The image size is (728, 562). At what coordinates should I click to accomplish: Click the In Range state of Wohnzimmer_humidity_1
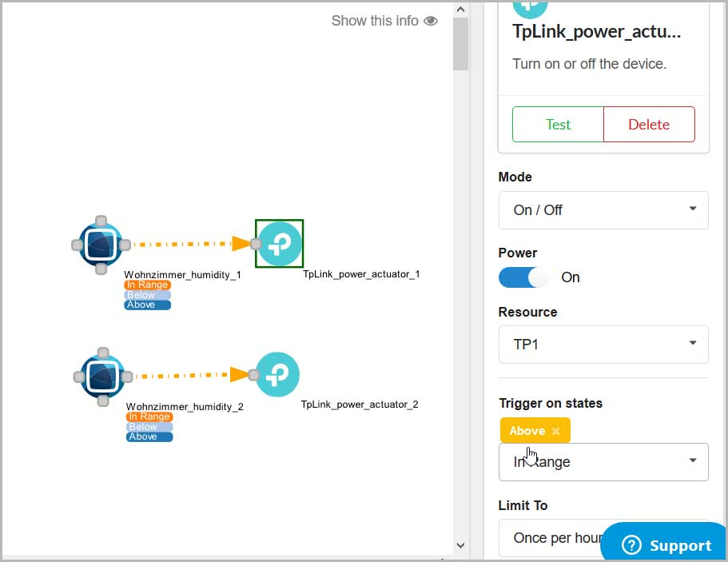pos(148,285)
